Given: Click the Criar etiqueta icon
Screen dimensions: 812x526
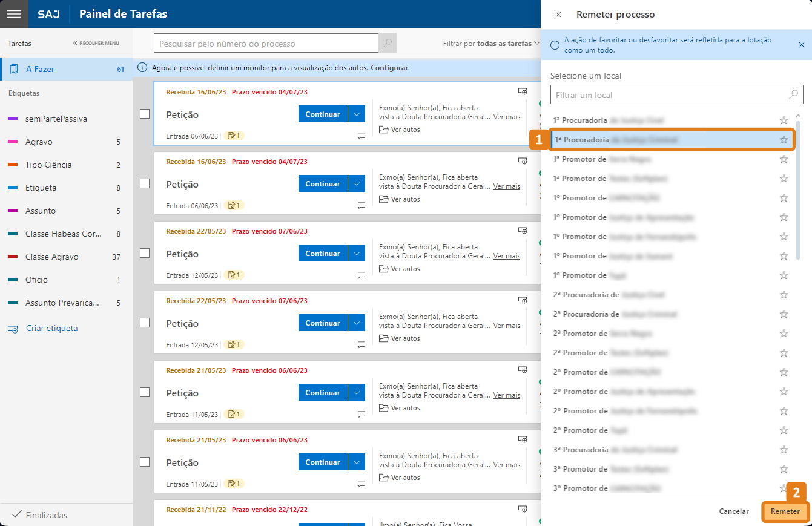Looking at the screenshot, I should (13, 329).
